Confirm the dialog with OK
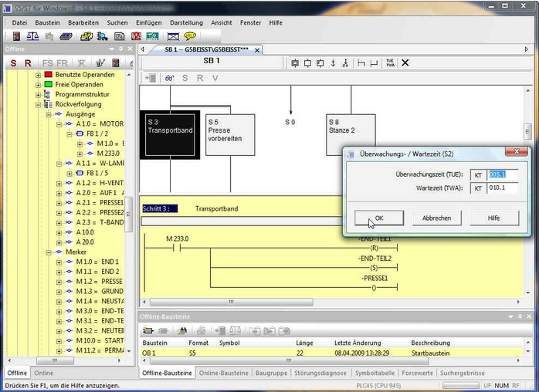Image resolution: width=539 pixels, height=392 pixels. click(379, 218)
